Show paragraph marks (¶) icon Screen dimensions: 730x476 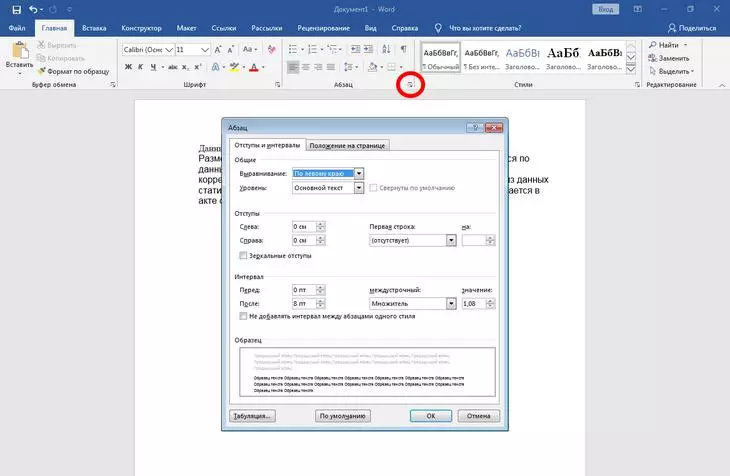(403, 48)
